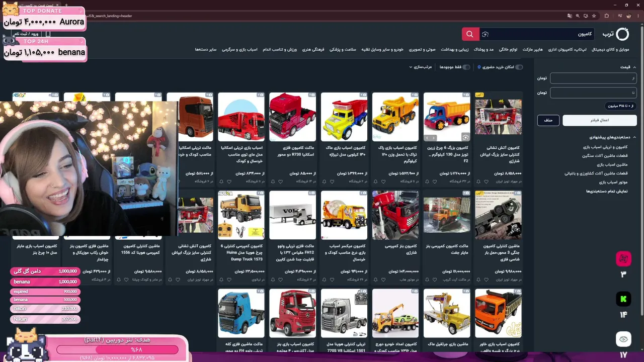Click heart on Scania R730 metal model

[280, 182]
